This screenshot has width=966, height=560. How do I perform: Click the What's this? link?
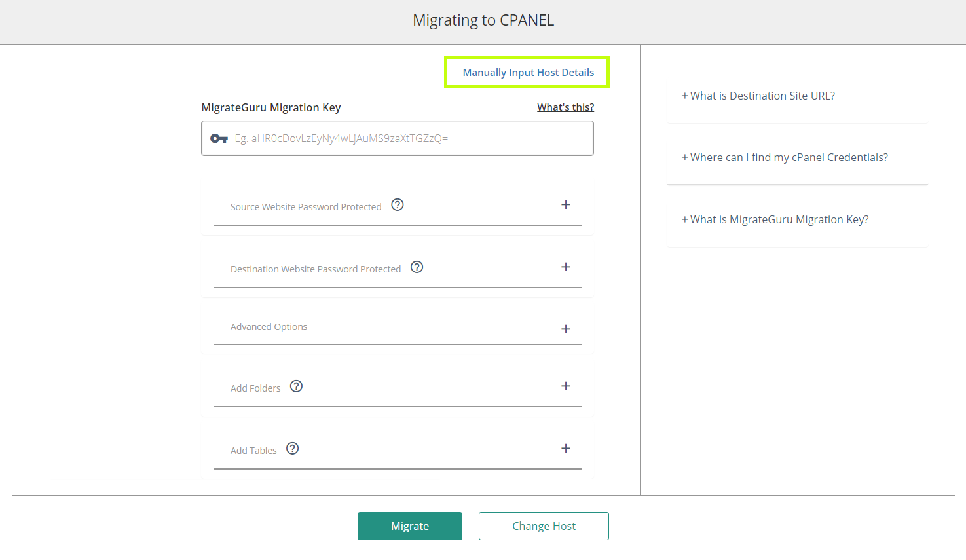[565, 107]
